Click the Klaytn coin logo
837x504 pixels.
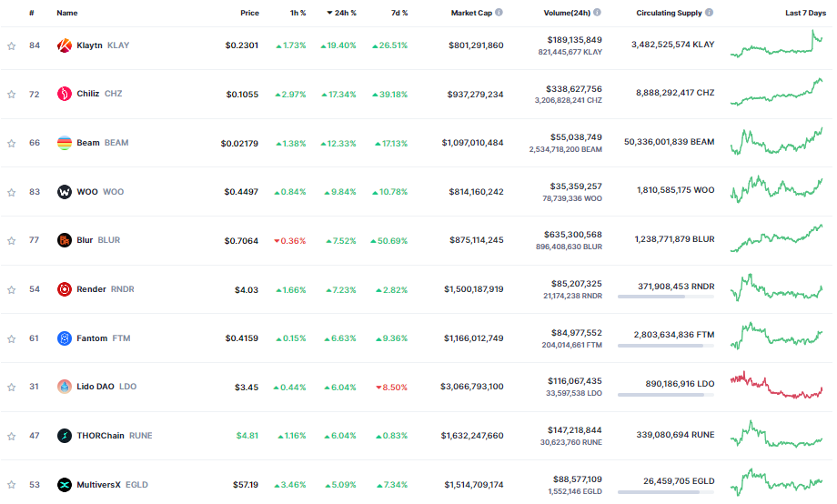coord(65,45)
